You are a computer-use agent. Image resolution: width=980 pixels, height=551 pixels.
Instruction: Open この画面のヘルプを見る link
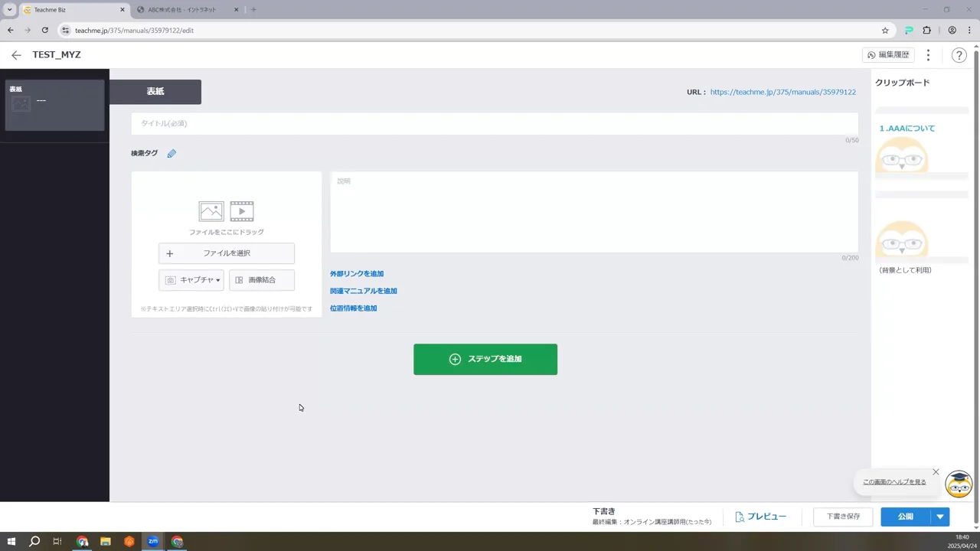894,482
